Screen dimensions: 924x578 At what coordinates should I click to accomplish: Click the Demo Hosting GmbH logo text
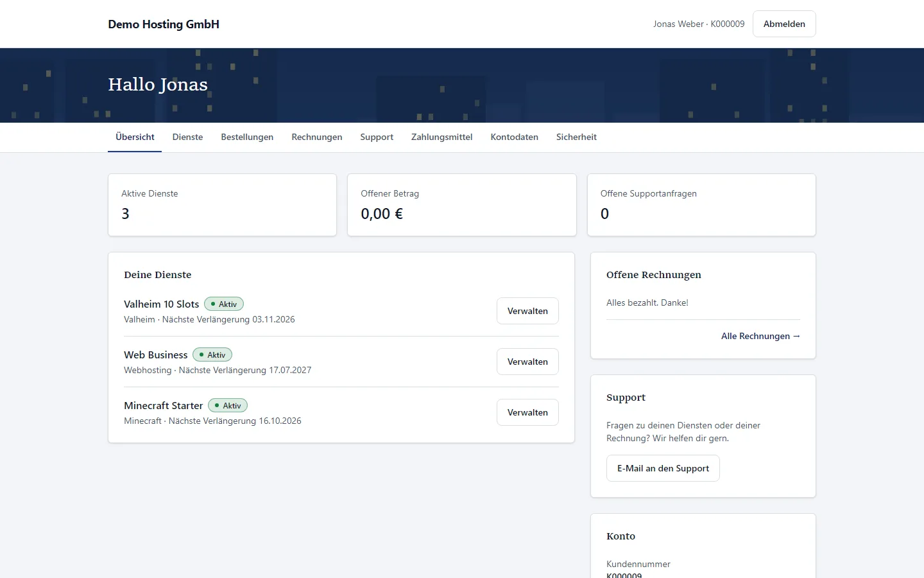pyautogui.click(x=164, y=24)
